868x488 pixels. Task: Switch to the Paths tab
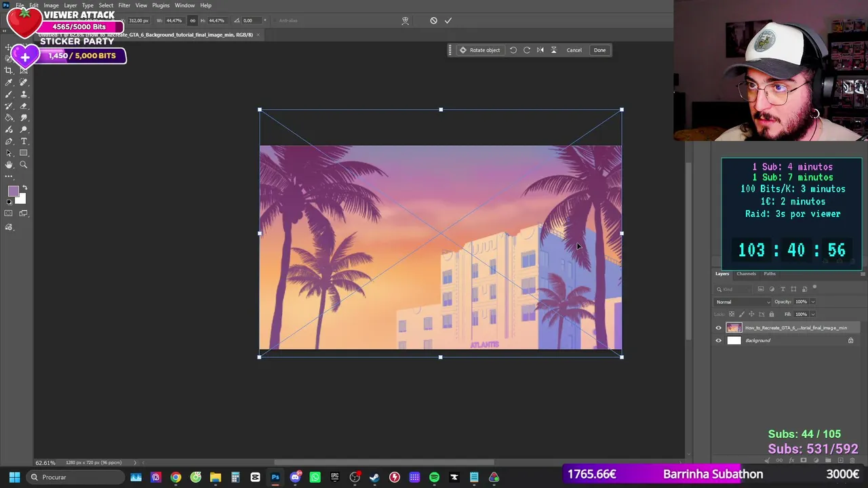point(770,274)
